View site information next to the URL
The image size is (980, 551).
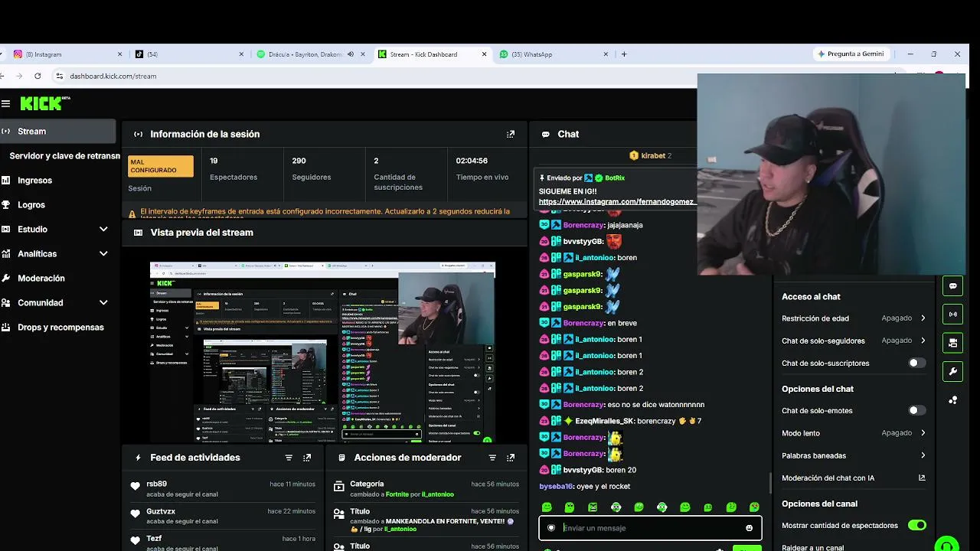[x=59, y=76]
